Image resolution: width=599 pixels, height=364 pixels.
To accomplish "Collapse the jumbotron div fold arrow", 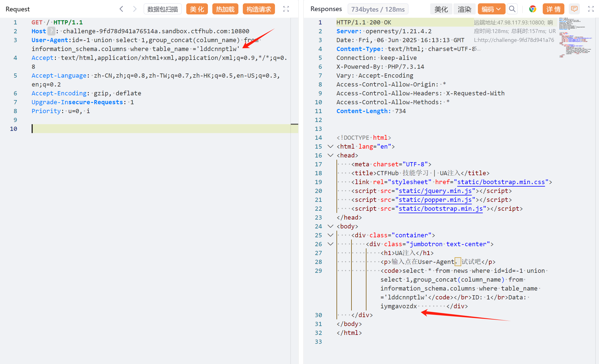I will (330, 244).
